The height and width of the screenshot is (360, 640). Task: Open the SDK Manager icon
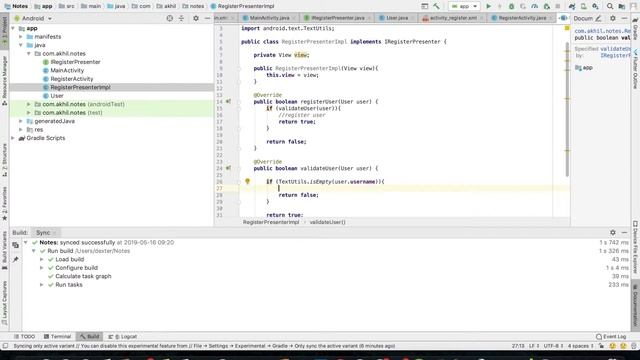click(596, 6)
